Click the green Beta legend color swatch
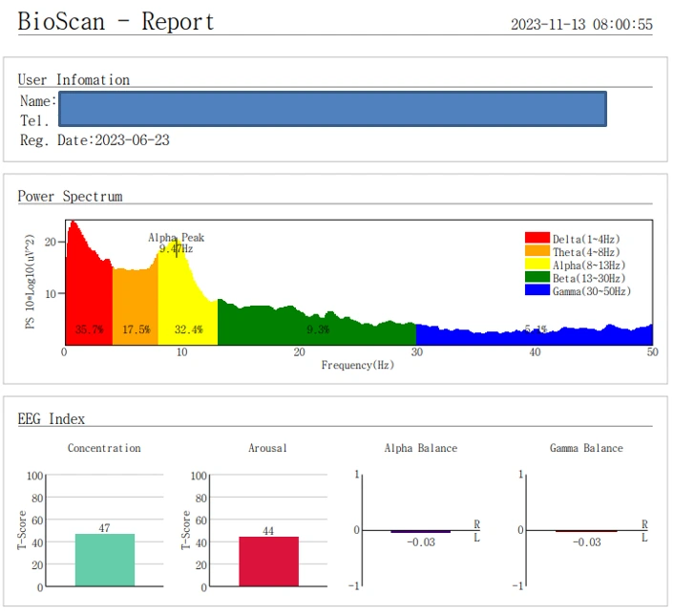674x616 pixels. [x=537, y=277]
